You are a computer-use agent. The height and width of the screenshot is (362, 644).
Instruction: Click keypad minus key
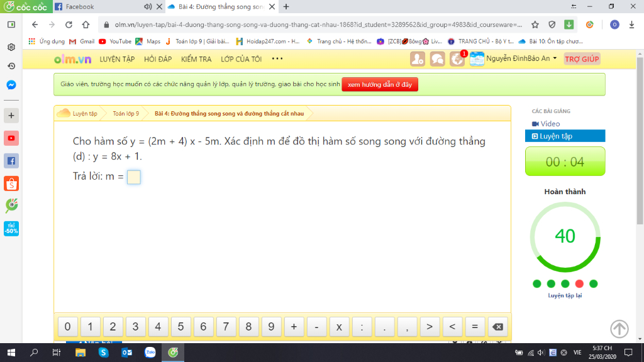point(316,327)
